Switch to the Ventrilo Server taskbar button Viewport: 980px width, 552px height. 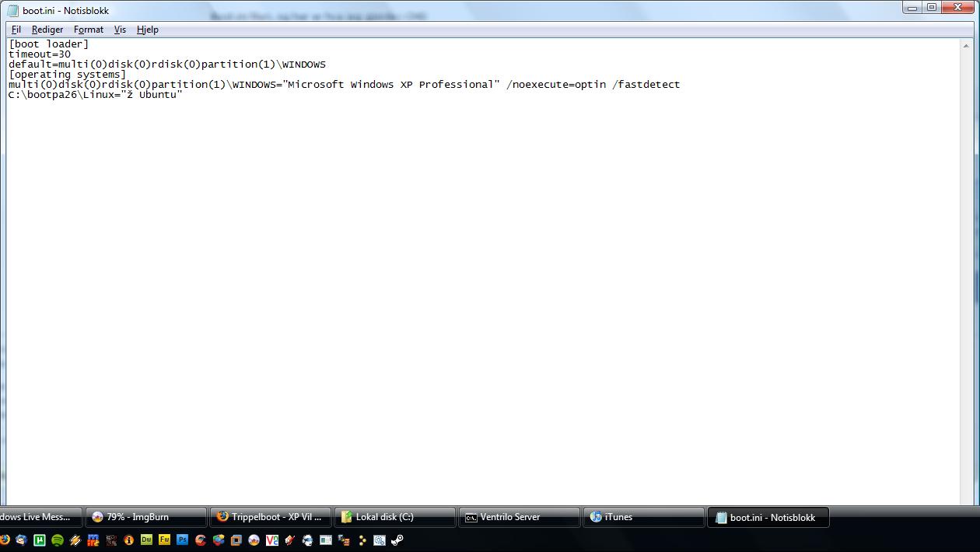tap(519, 517)
